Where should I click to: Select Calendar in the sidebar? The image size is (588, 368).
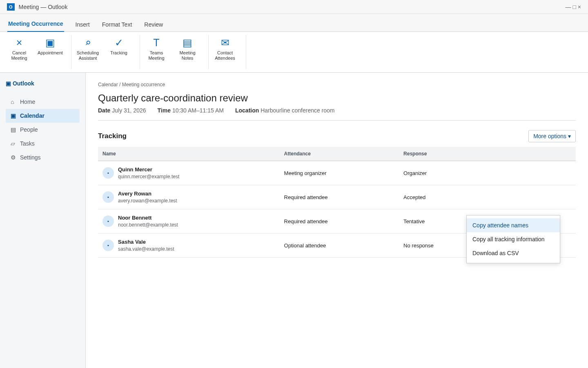coord(42,116)
